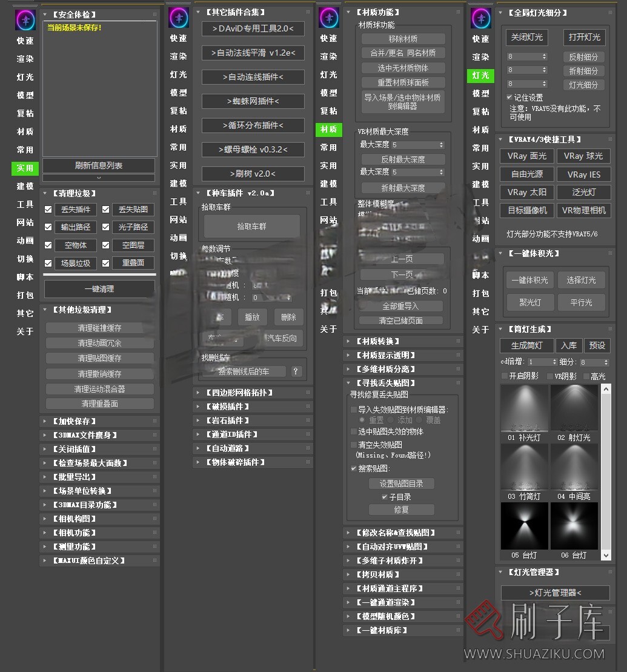The width and height of the screenshot is (627, 672).
Task: Disable the 记住设置 option
Action: [508, 97]
